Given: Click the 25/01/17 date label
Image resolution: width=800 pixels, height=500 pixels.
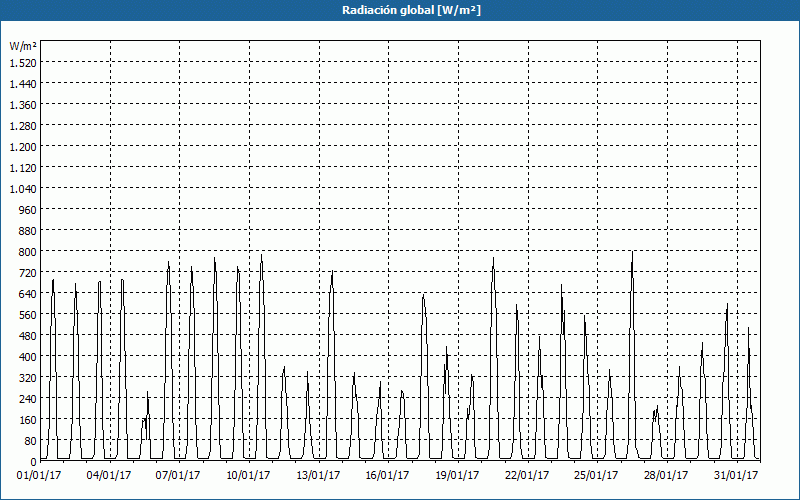Looking at the screenshot, I should [x=596, y=476].
